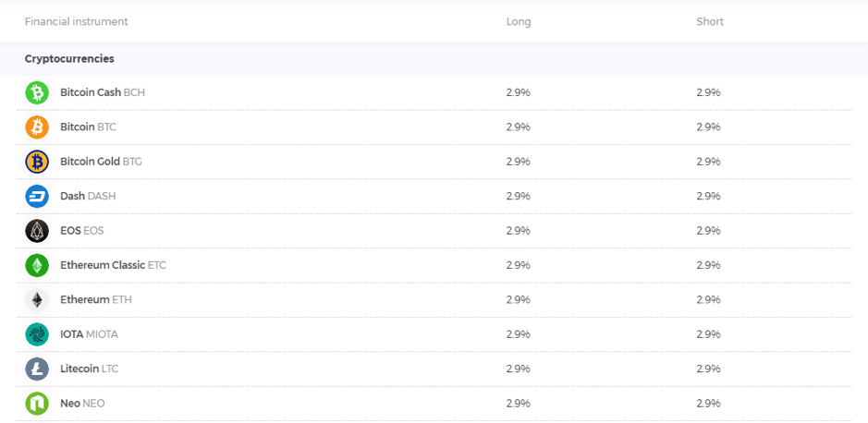
Task: Click the orange Bitcoin icon
Action: pos(37,127)
